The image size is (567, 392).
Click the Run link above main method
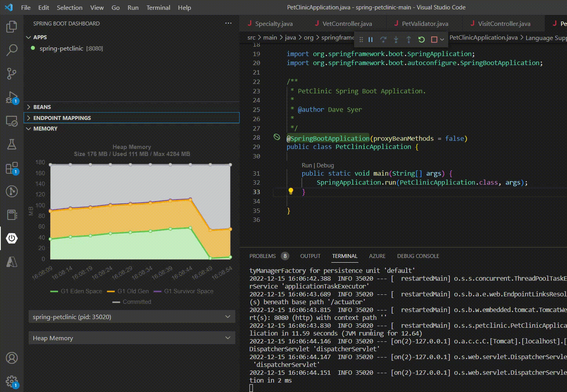[307, 165]
